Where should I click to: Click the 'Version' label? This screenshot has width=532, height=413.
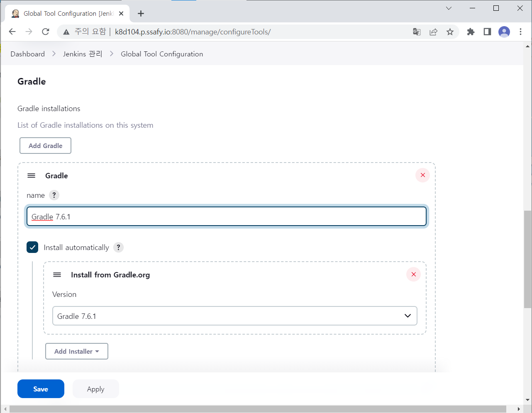[x=64, y=294]
